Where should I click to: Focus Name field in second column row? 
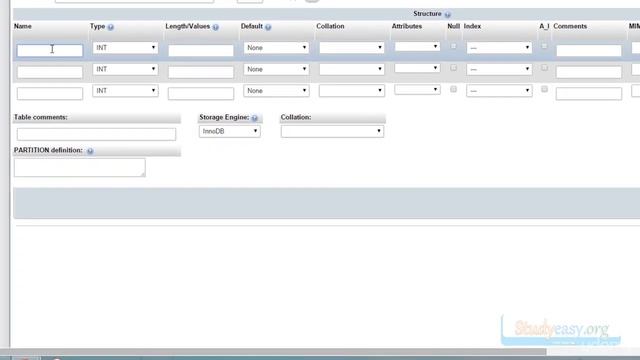[x=50, y=72]
